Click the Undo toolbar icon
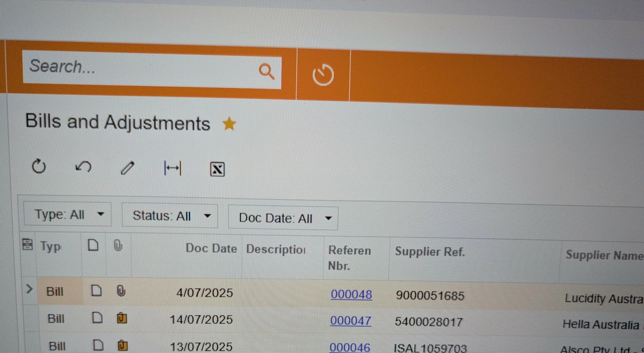 83,167
